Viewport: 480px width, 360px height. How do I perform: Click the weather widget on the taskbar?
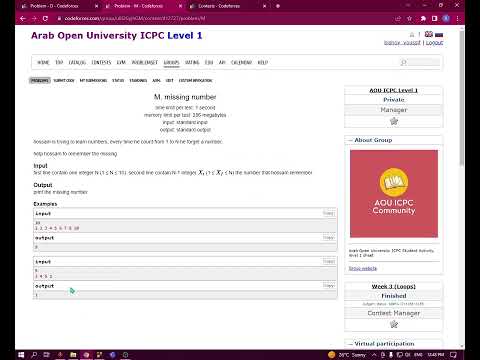tap(347, 355)
